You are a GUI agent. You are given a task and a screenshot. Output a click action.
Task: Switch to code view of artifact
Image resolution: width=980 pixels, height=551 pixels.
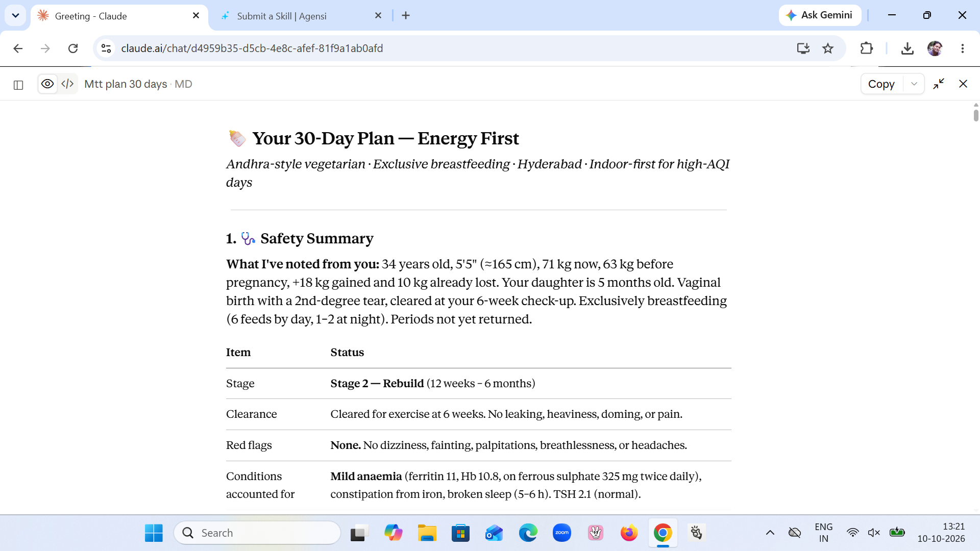tap(67, 84)
